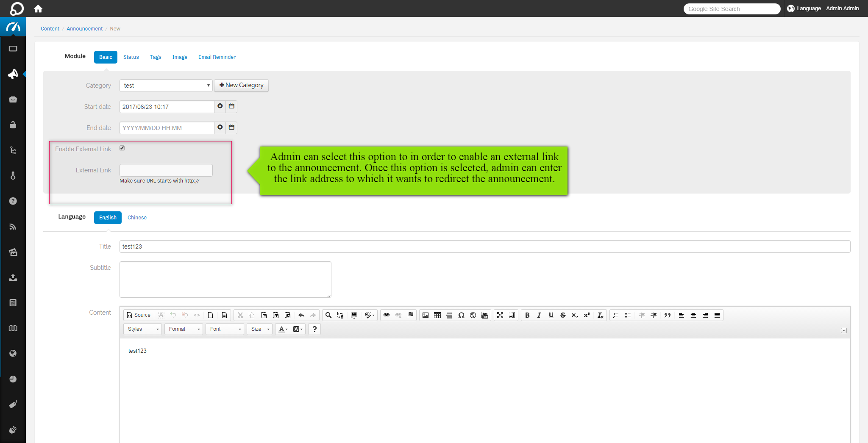Open the text color picker
868x443 pixels.
283,329
